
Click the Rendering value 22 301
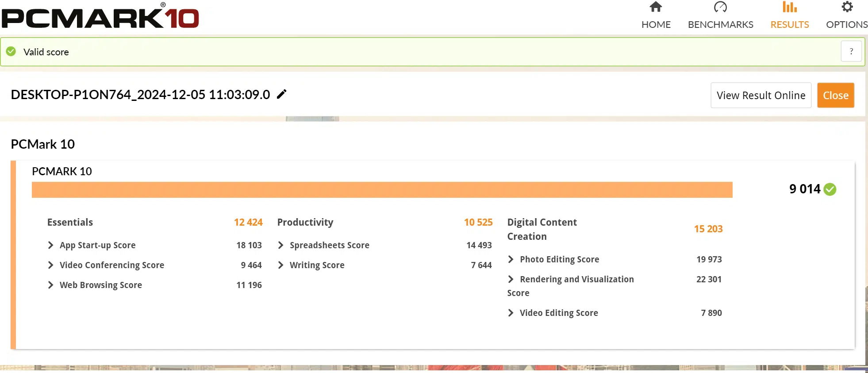click(709, 279)
